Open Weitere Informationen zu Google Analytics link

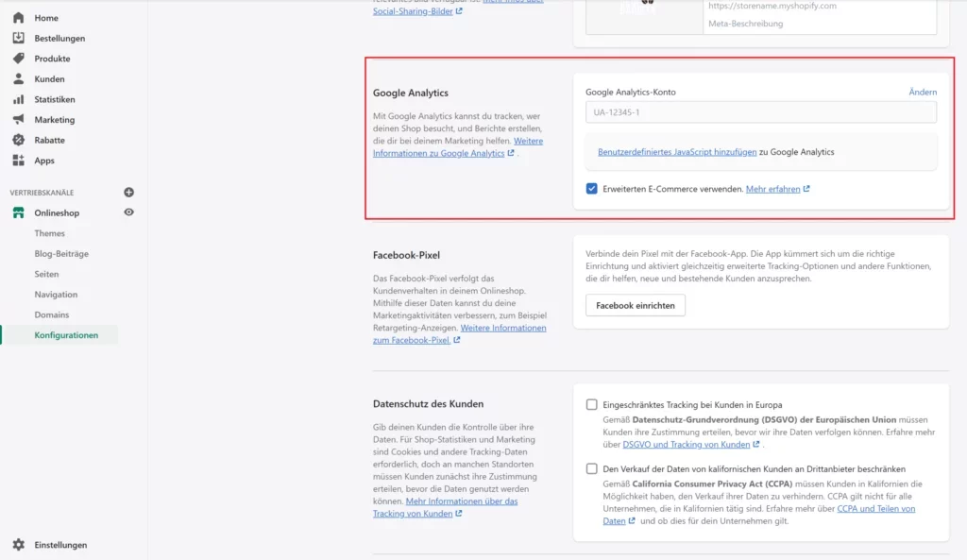point(458,146)
